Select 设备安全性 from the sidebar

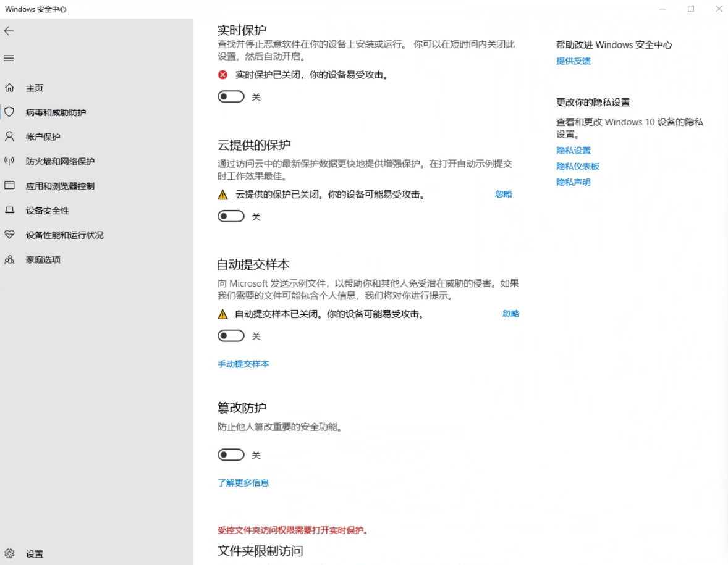click(x=47, y=211)
